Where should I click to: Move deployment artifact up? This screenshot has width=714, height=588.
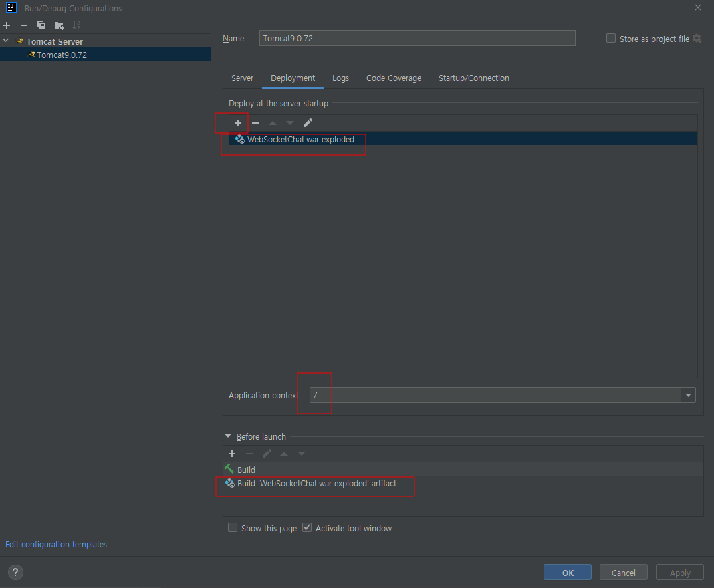pyautogui.click(x=273, y=123)
